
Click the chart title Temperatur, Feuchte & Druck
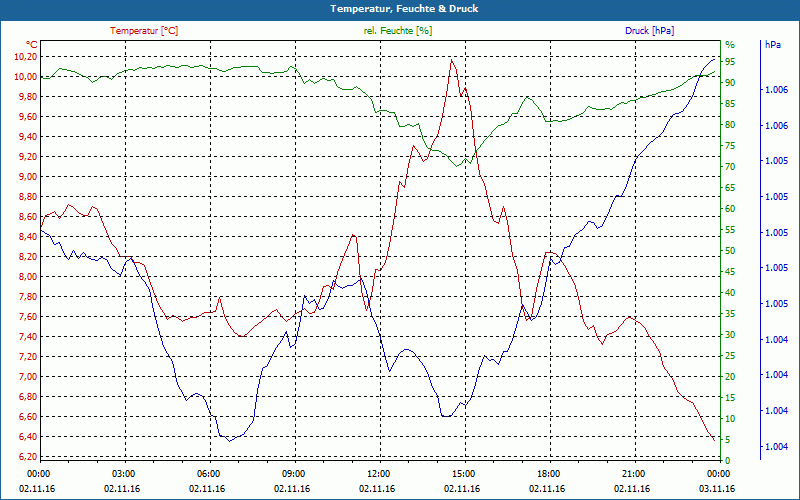coord(404,9)
